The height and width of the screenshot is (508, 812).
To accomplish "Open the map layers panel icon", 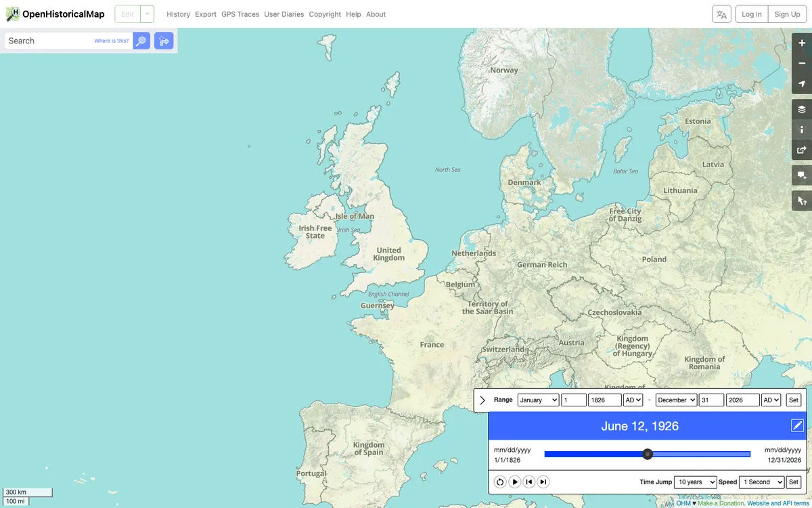I will pyautogui.click(x=802, y=109).
